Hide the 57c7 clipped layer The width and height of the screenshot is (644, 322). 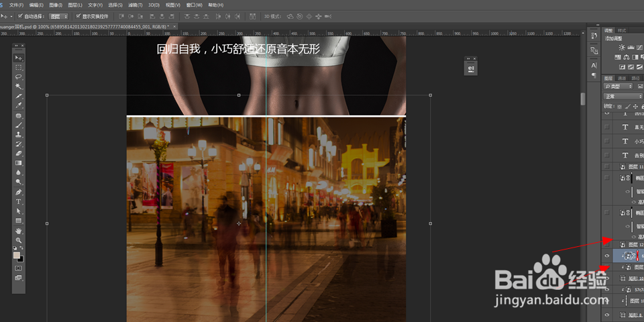coord(607,290)
